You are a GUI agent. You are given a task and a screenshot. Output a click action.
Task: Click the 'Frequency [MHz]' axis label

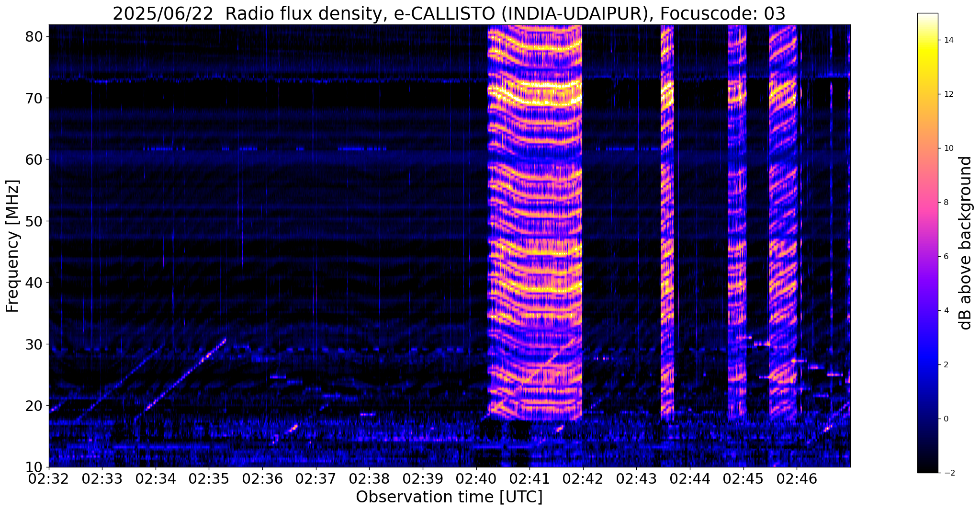13,246
